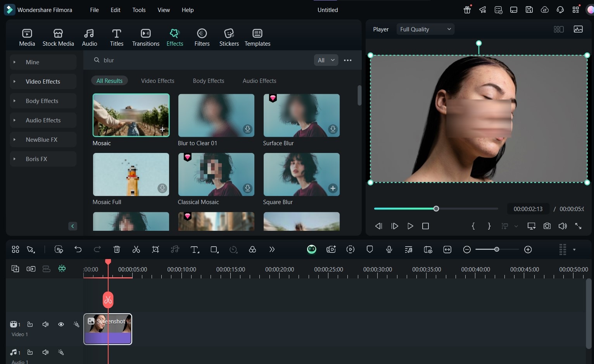Click the player progress bar handle
Screen dimensions: 594x364
[x=436, y=209]
